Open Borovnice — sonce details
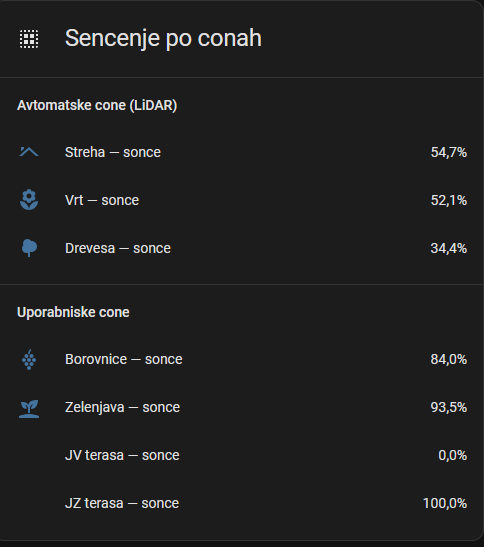This screenshot has height=547, width=484. click(x=242, y=359)
